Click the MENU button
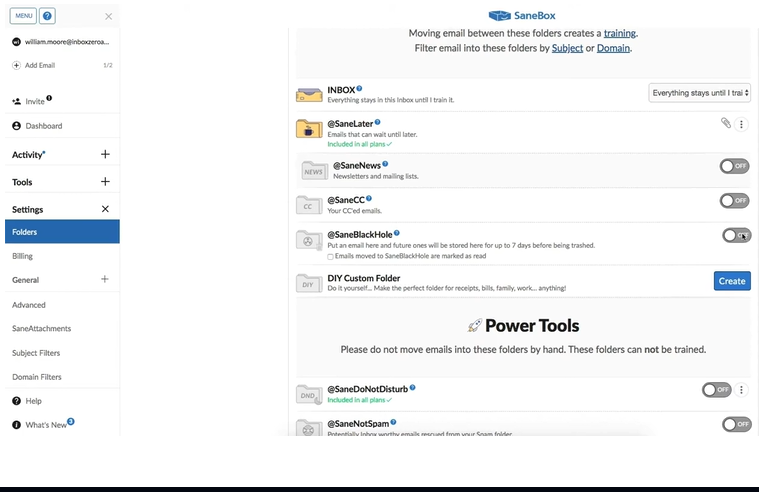The height and width of the screenshot is (492, 759). click(x=23, y=15)
